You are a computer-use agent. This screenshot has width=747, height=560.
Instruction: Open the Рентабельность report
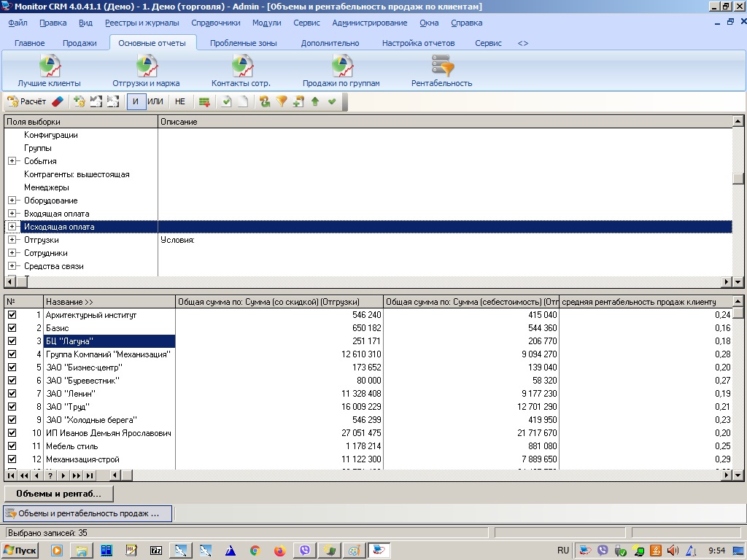coord(441,71)
